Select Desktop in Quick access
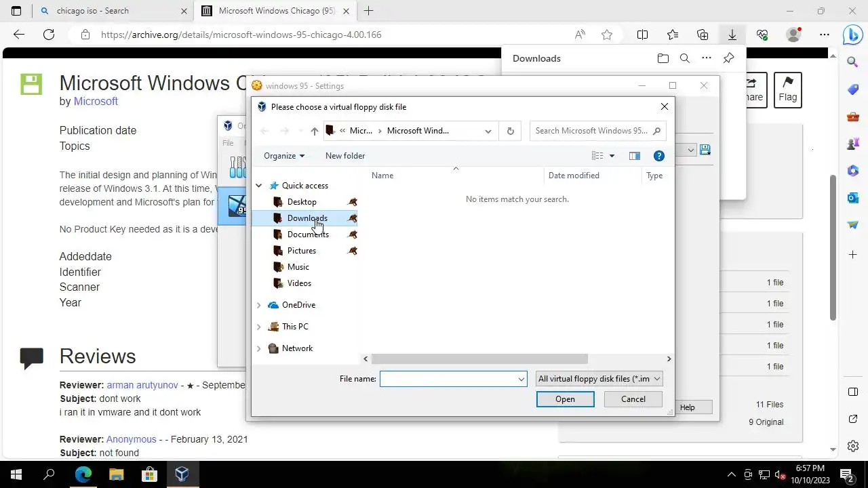This screenshot has width=868, height=488. (x=302, y=202)
